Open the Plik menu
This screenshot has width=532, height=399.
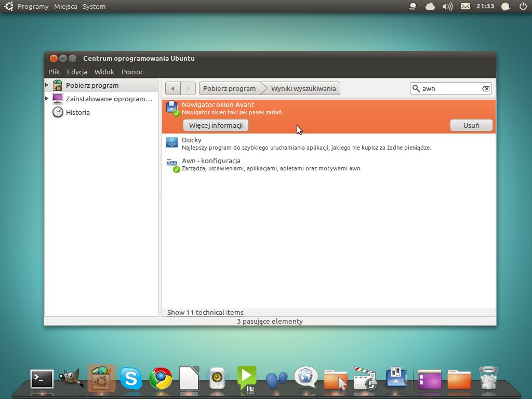pyautogui.click(x=54, y=72)
